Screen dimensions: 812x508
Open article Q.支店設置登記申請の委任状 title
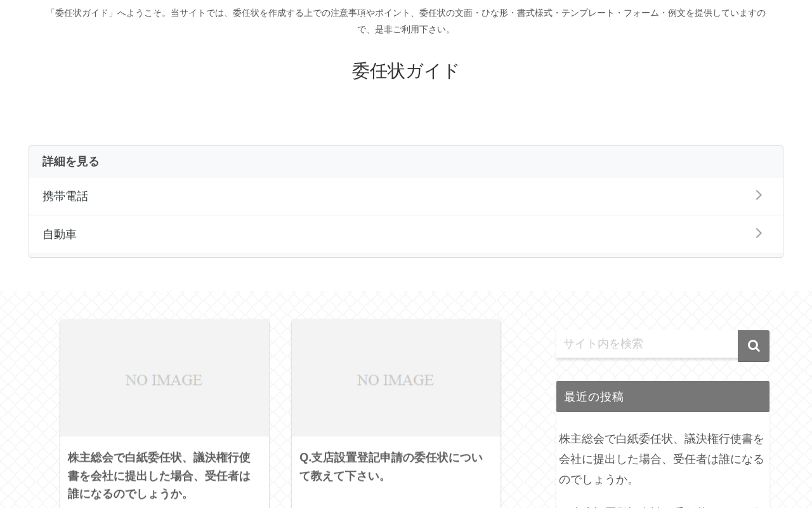(391, 467)
